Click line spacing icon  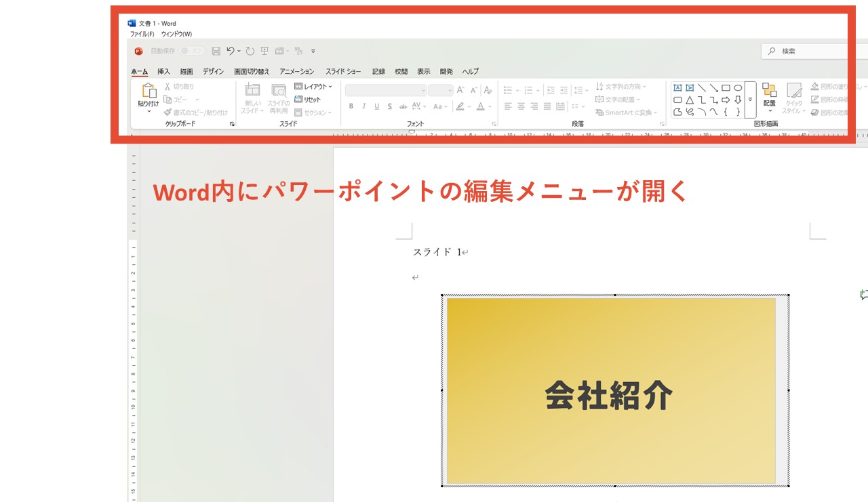[578, 90]
